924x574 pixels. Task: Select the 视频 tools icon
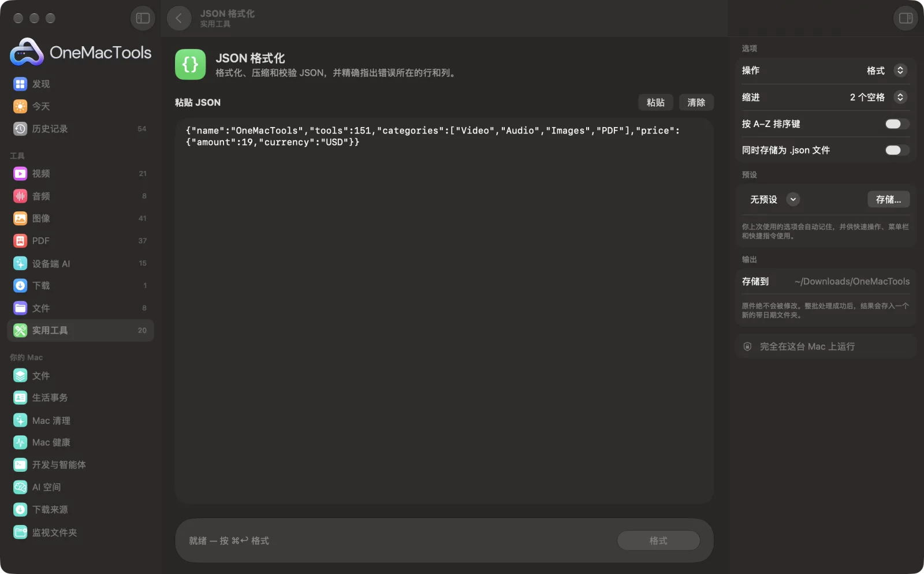tap(20, 173)
